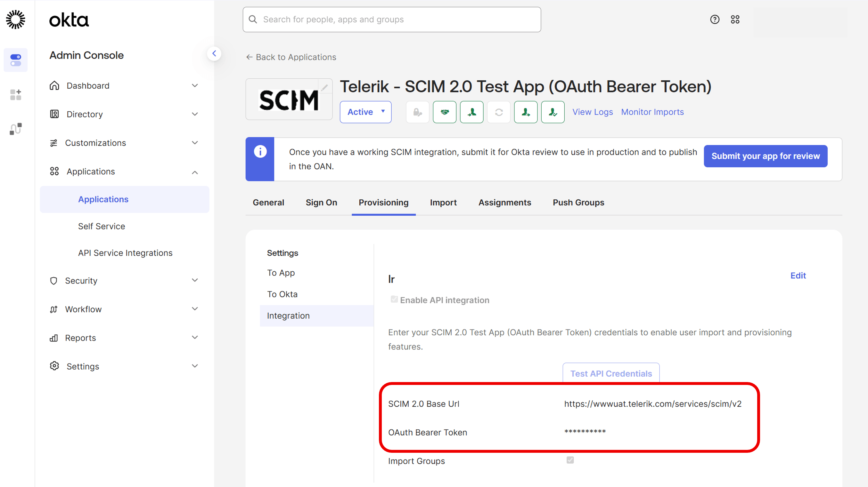Click the search for people, apps field

tap(392, 20)
